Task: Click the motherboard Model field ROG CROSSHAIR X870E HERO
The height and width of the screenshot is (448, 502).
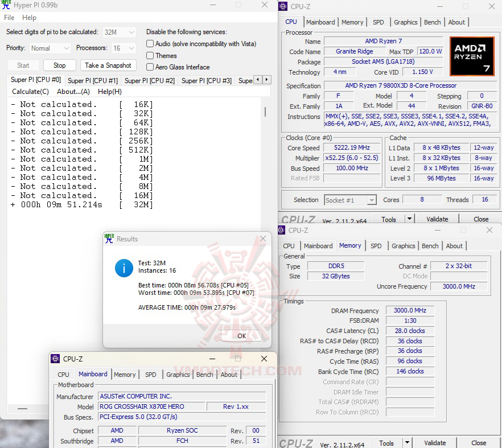Action: pyautogui.click(x=151, y=406)
